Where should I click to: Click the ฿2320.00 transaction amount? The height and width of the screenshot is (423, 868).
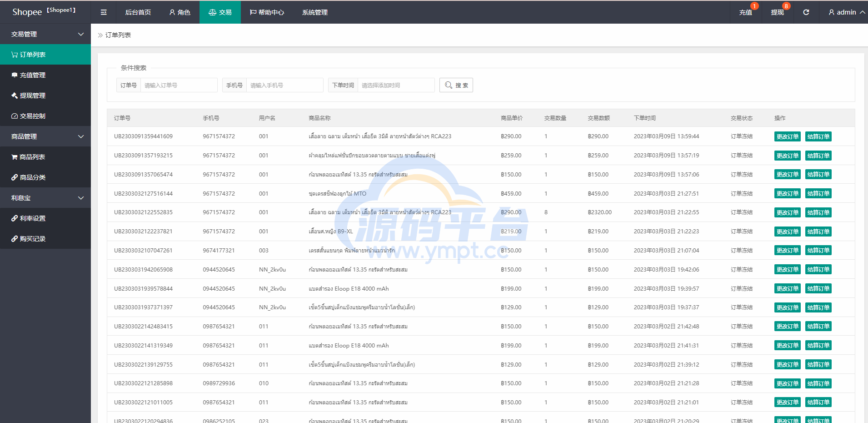(599, 212)
